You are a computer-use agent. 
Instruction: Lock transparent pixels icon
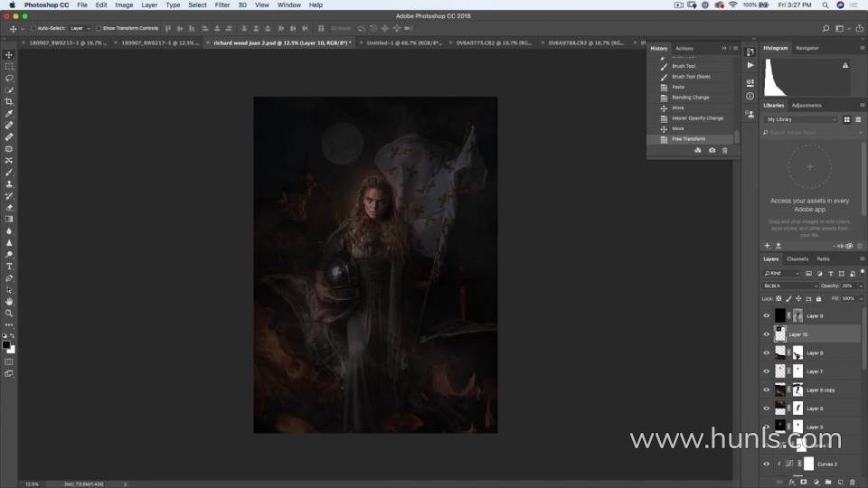click(x=778, y=299)
